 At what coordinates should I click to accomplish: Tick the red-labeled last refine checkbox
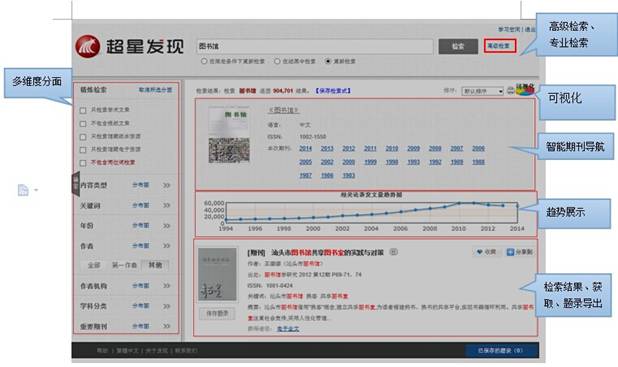83,163
